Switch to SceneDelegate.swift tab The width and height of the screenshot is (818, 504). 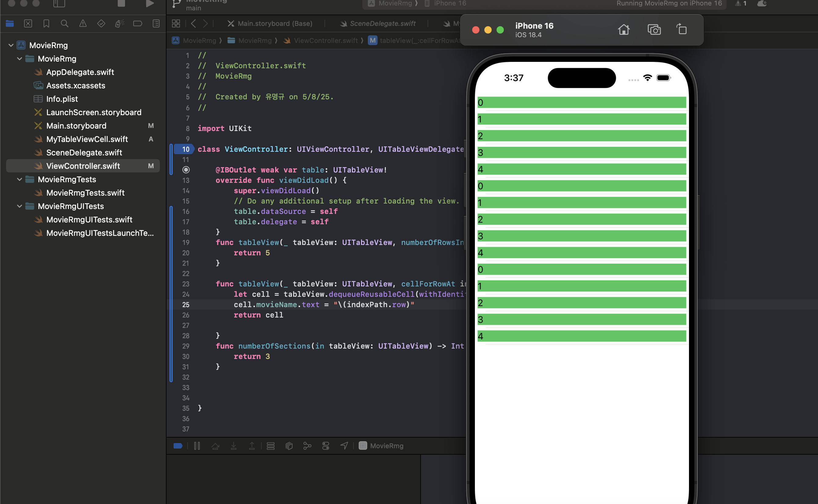pyautogui.click(x=377, y=24)
